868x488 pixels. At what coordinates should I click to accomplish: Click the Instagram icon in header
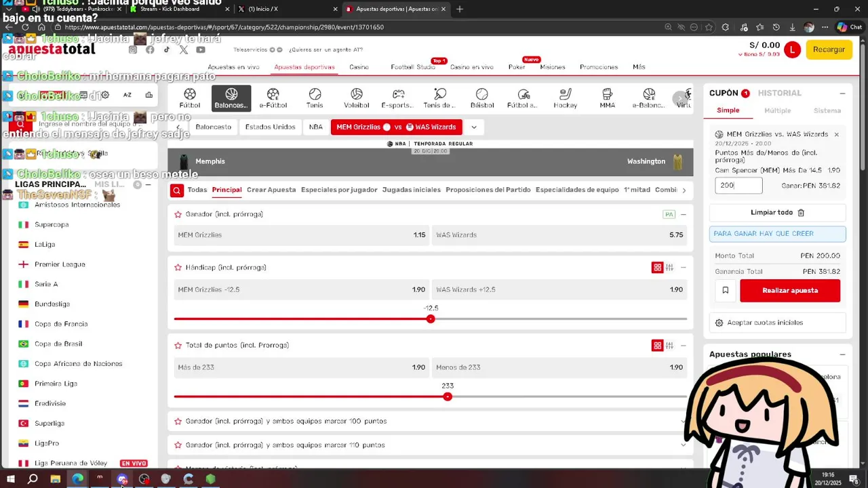coord(133,49)
